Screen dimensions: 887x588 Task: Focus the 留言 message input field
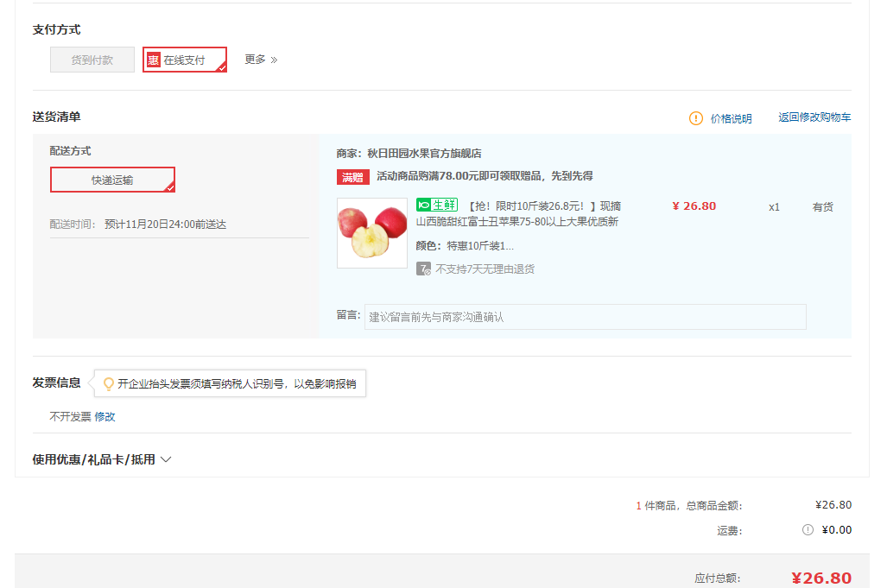(x=586, y=317)
